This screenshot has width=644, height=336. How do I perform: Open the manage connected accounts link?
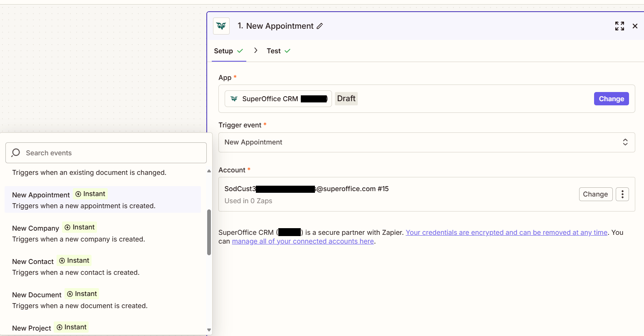(302, 241)
